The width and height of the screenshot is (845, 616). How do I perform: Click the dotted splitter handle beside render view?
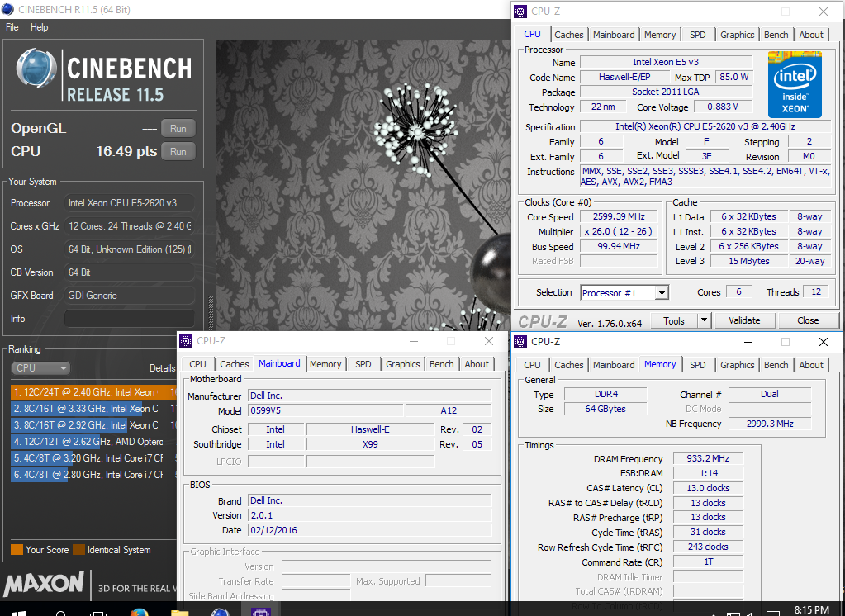pyautogui.click(x=211, y=313)
